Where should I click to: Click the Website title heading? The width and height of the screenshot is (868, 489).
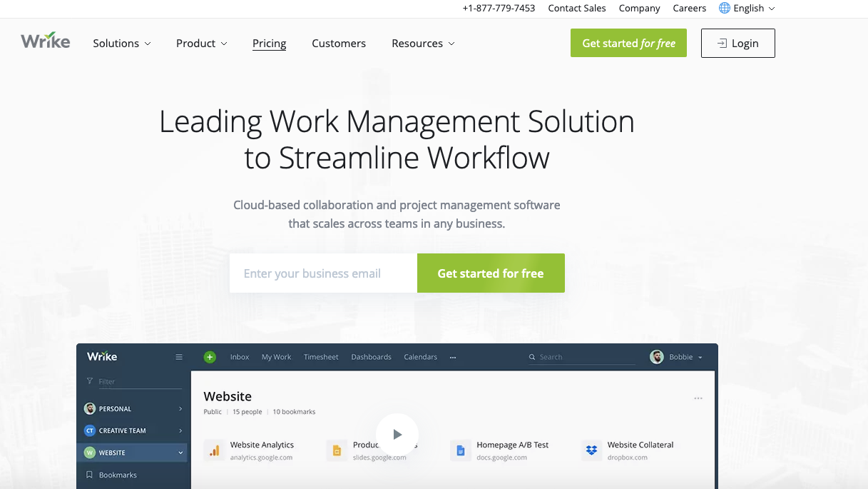(x=228, y=396)
